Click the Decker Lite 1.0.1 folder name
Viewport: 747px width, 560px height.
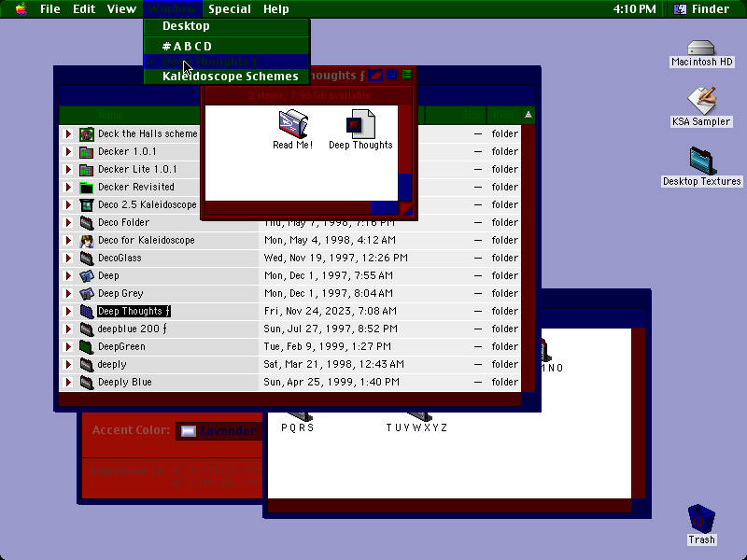(x=137, y=170)
